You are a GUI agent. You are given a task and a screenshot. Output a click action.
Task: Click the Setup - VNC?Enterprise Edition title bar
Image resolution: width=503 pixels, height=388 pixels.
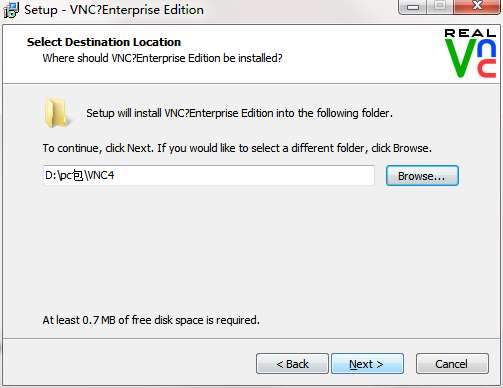click(x=114, y=10)
